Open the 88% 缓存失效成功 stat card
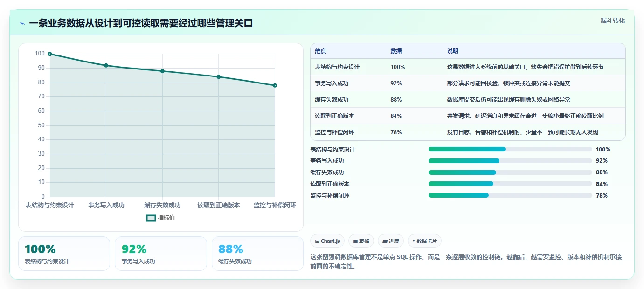The height and width of the screenshot is (289, 644). coord(257,254)
